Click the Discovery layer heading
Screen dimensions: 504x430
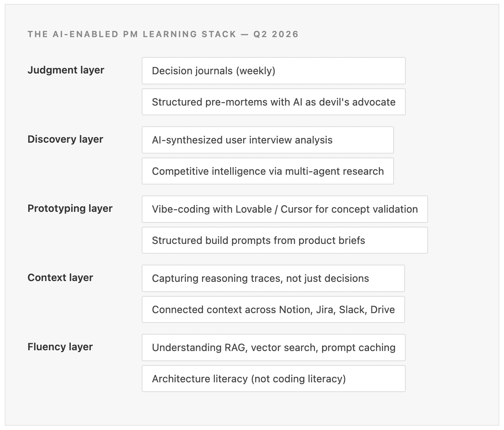[x=65, y=139]
